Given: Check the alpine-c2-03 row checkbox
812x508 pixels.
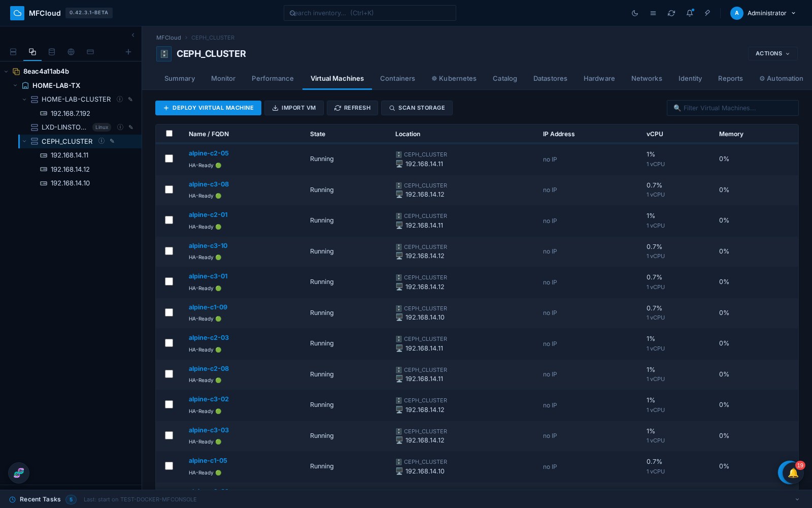Looking at the screenshot, I should pos(169,343).
